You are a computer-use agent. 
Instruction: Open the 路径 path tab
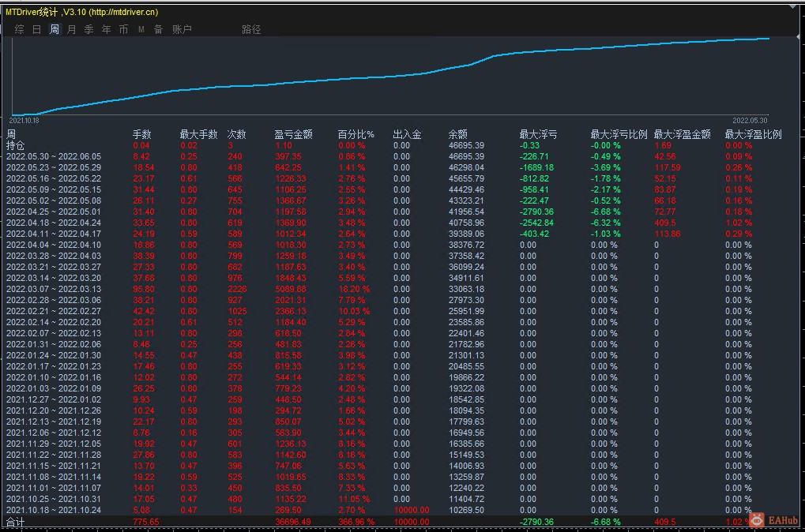click(251, 29)
